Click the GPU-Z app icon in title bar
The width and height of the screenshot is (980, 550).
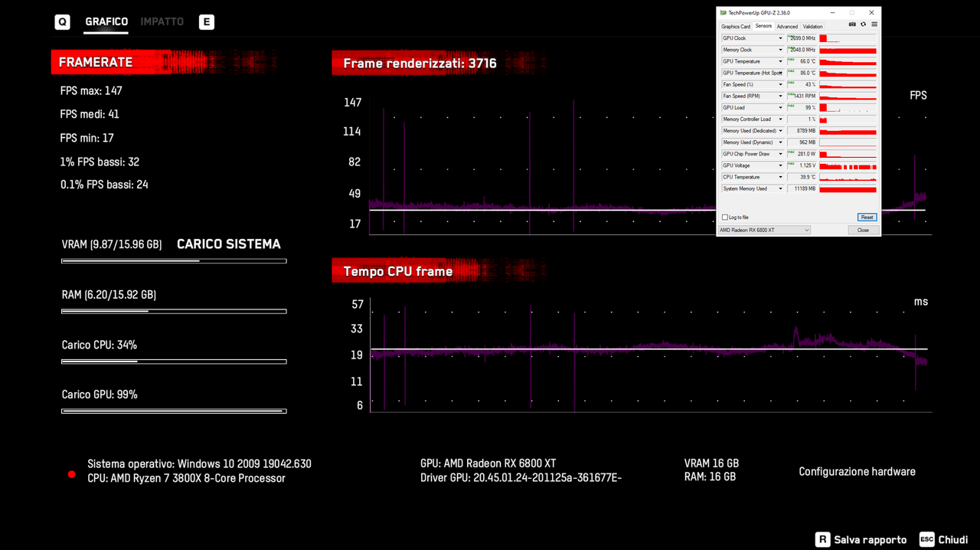point(723,13)
